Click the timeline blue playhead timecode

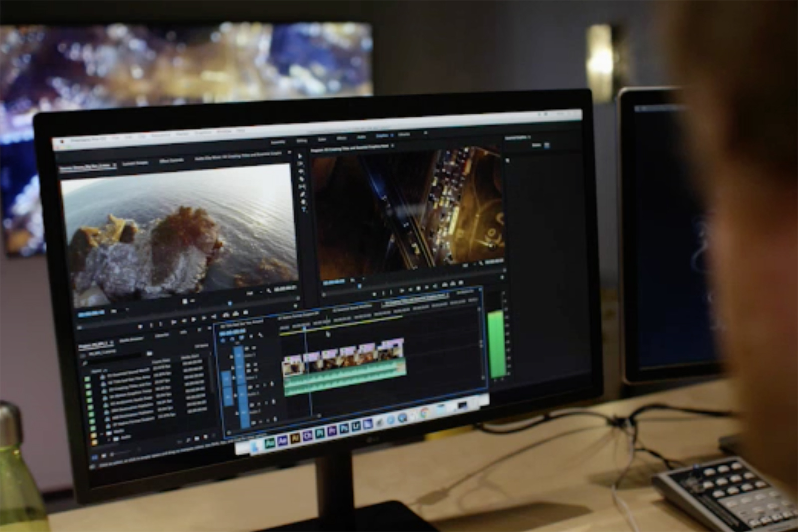[232, 333]
